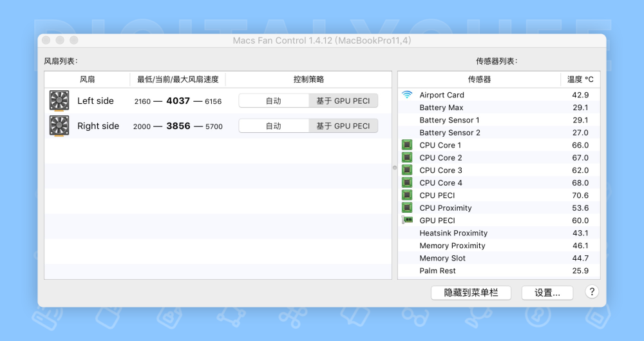Select the Battery Sensor 2 row
The width and height of the screenshot is (644, 341).
pyautogui.click(x=499, y=132)
